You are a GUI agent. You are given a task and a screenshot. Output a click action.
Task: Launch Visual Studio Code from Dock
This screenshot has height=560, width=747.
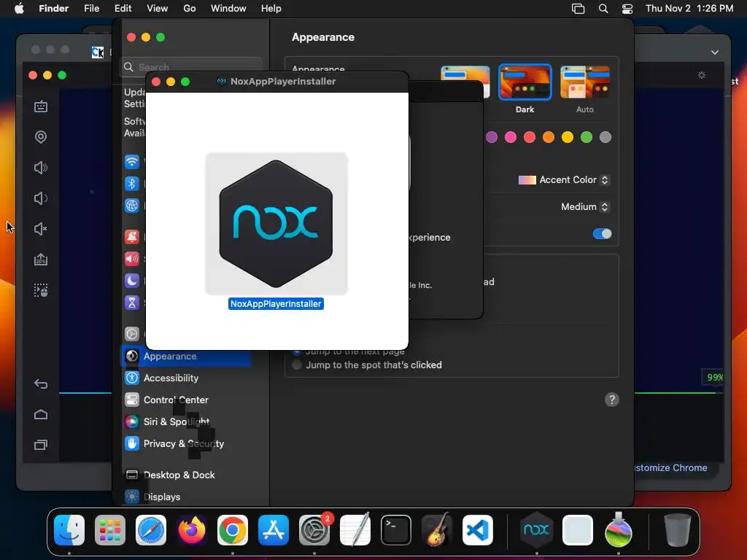pos(477,530)
